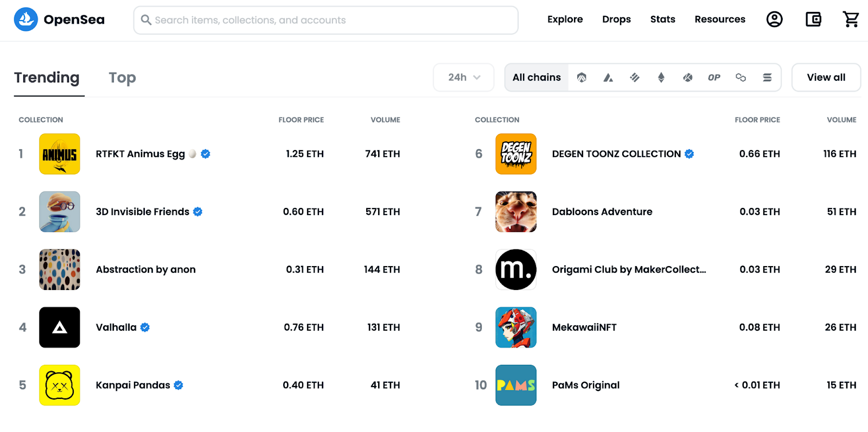Filter by the Klaytn chain icon
Image resolution: width=868 pixels, height=432 pixels.
(687, 78)
